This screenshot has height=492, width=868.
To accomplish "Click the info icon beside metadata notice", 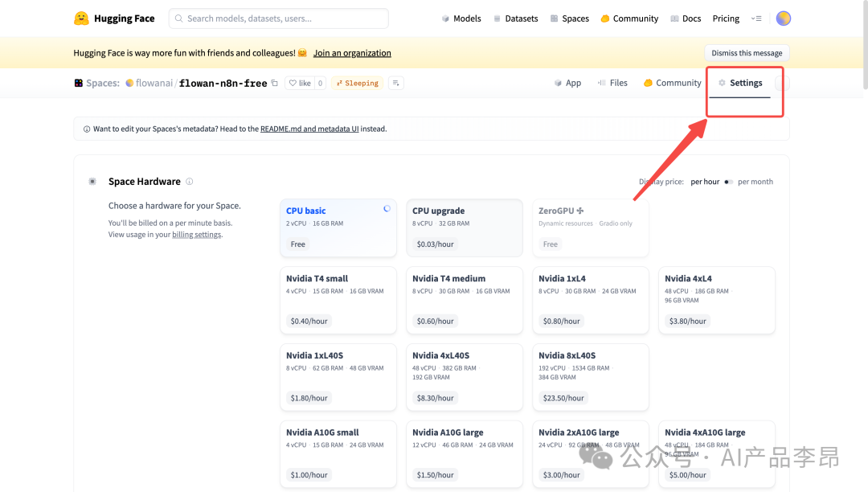I will pos(86,129).
